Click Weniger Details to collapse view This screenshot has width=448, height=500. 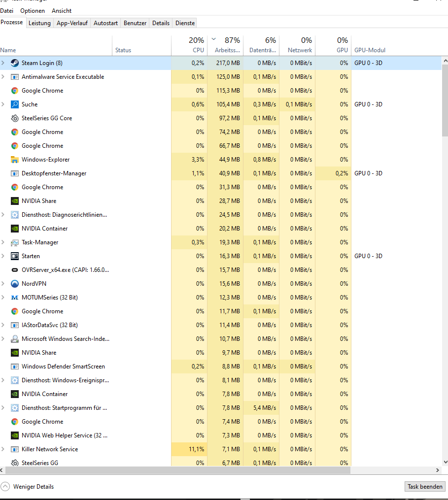coord(28,487)
